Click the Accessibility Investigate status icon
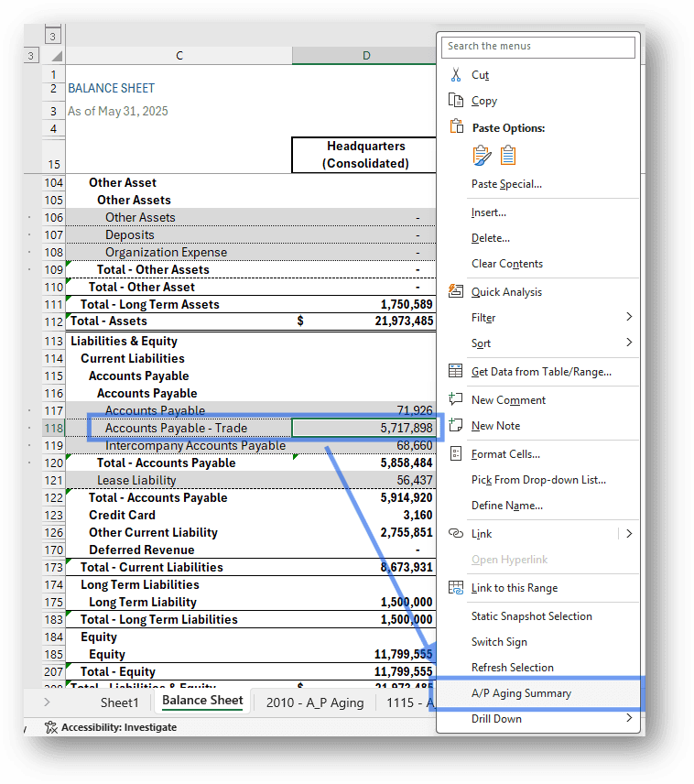 click(x=50, y=727)
